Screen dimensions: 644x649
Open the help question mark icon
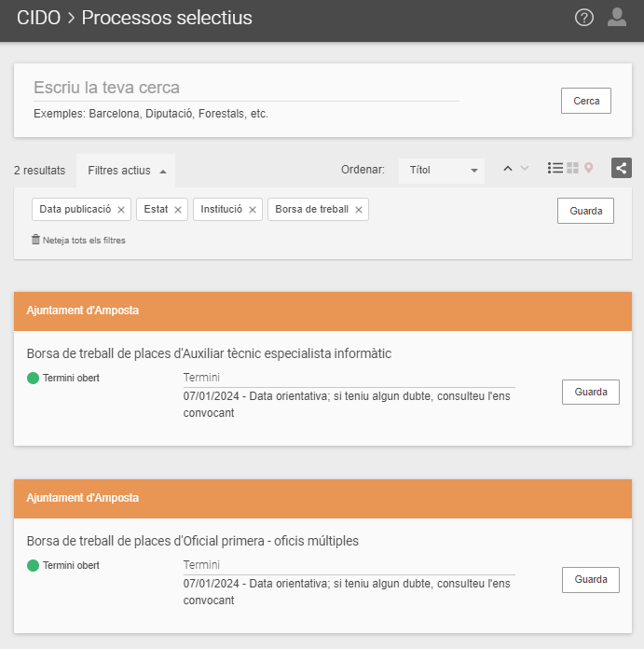(584, 18)
